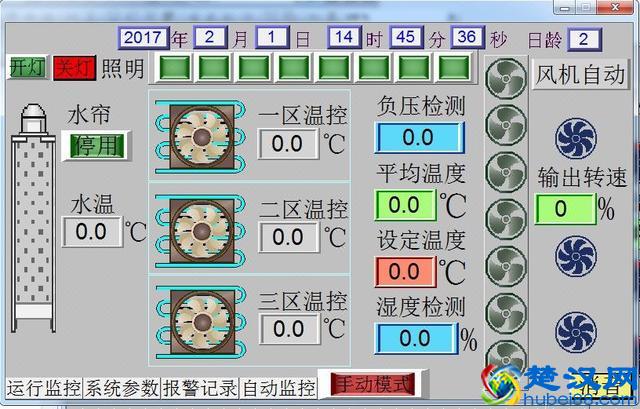Click the 平均温度 green value field
Viewport: 640px width, 409px height.
point(405,205)
